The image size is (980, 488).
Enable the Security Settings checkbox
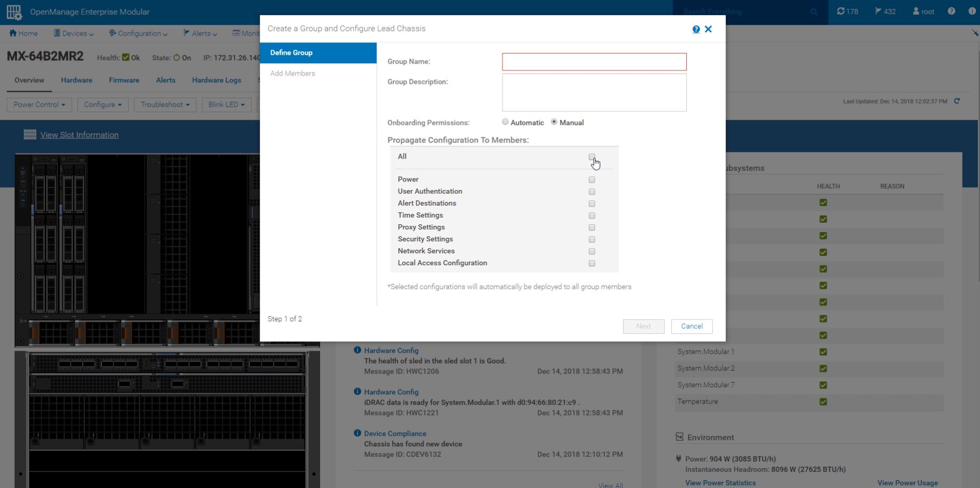[x=592, y=239]
